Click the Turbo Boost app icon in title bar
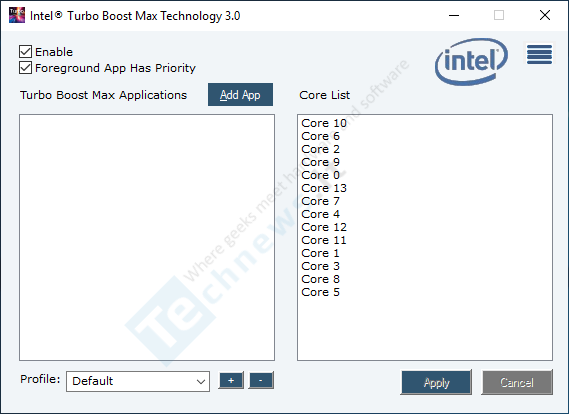The width and height of the screenshot is (569, 414). [x=17, y=15]
